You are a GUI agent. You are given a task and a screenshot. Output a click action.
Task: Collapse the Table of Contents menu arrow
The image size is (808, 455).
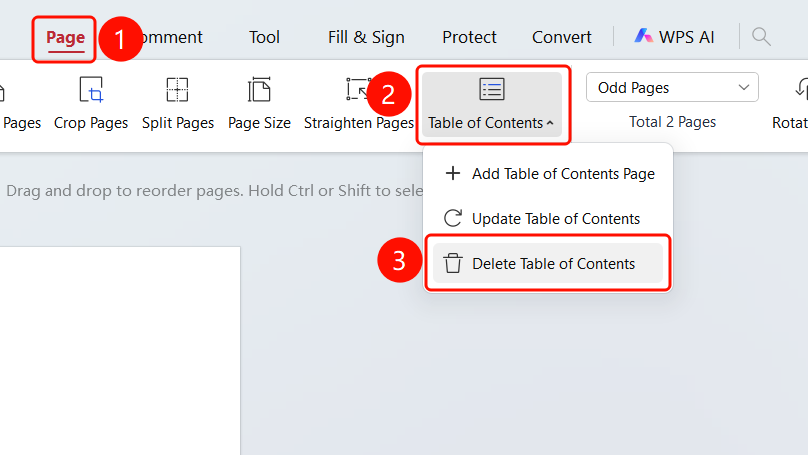(x=550, y=123)
